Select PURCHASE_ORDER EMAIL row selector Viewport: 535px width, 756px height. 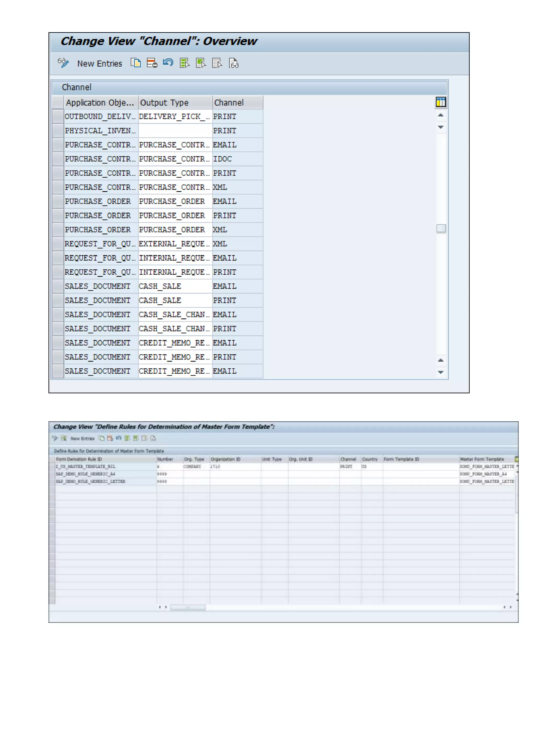pyautogui.click(x=58, y=202)
